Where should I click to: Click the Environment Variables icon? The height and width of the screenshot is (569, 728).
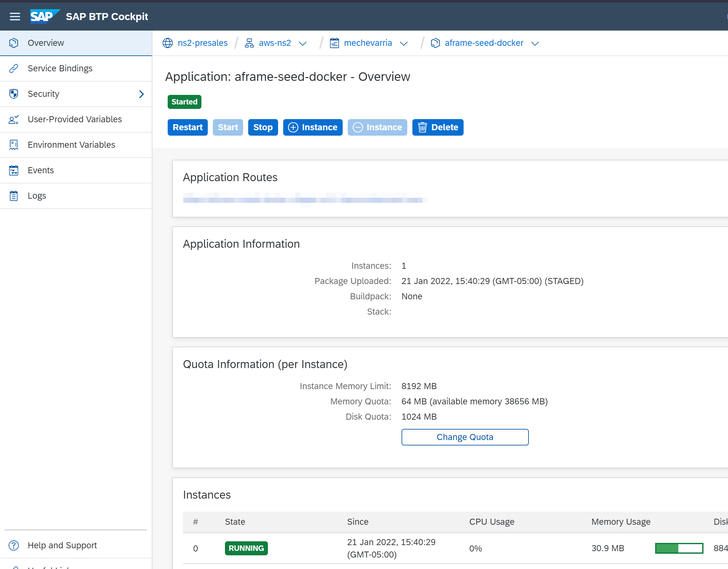tap(14, 145)
